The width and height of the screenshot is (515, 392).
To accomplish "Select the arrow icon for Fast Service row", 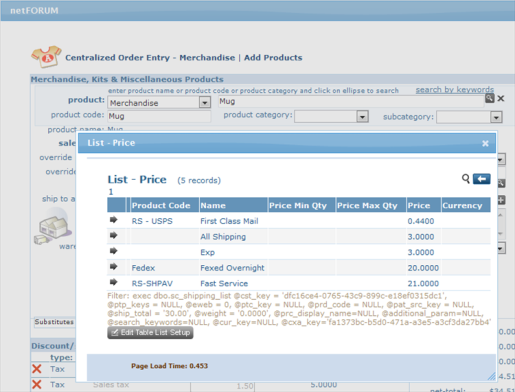I will (114, 282).
